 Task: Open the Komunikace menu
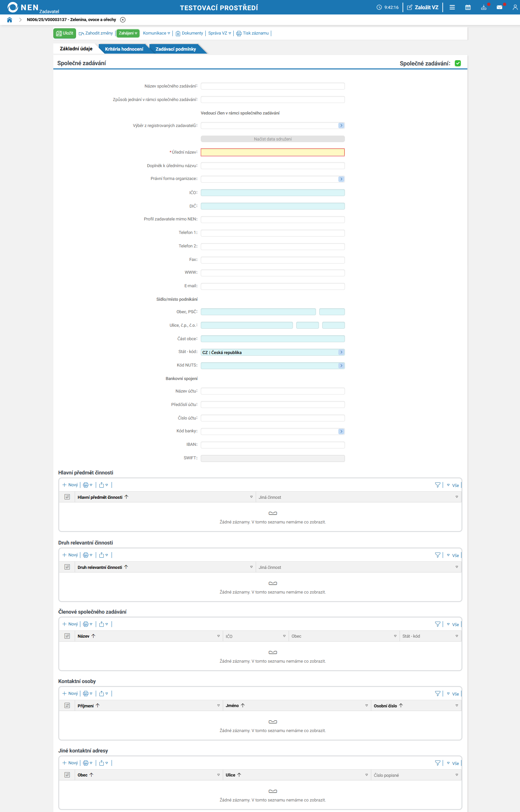point(156,33)
